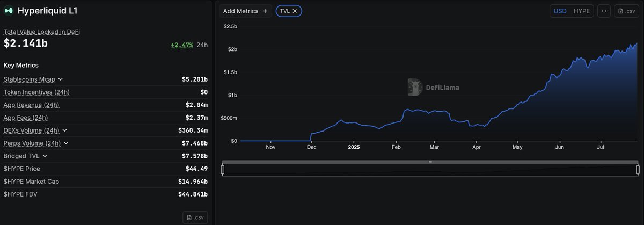Click the +2.47% 24h change
Image resolution: width=644 pixels, height=225 pixels.
[x=182, y=45]
